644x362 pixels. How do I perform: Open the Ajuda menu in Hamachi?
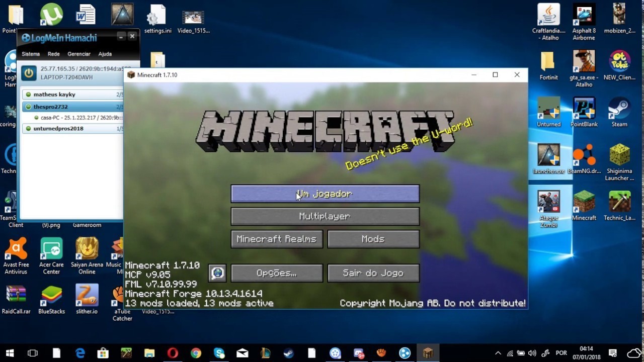(105, 54)
